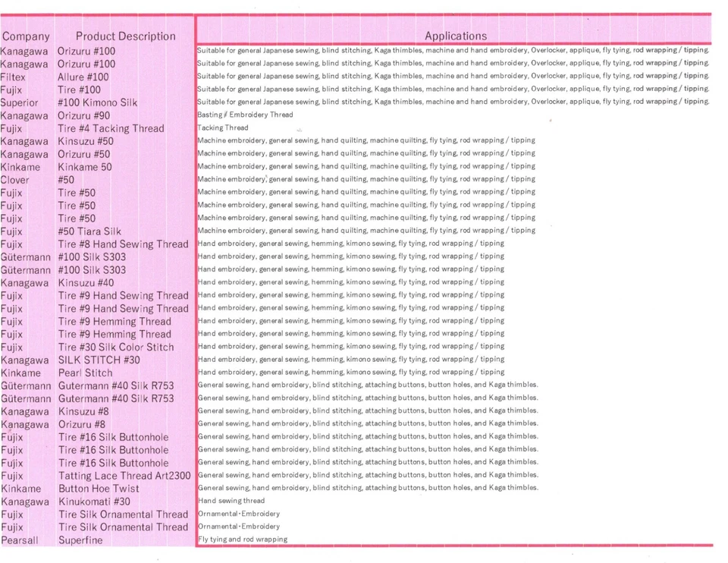
Task: Click application text for #100 Kimono Silk
Action: (453, 101)
